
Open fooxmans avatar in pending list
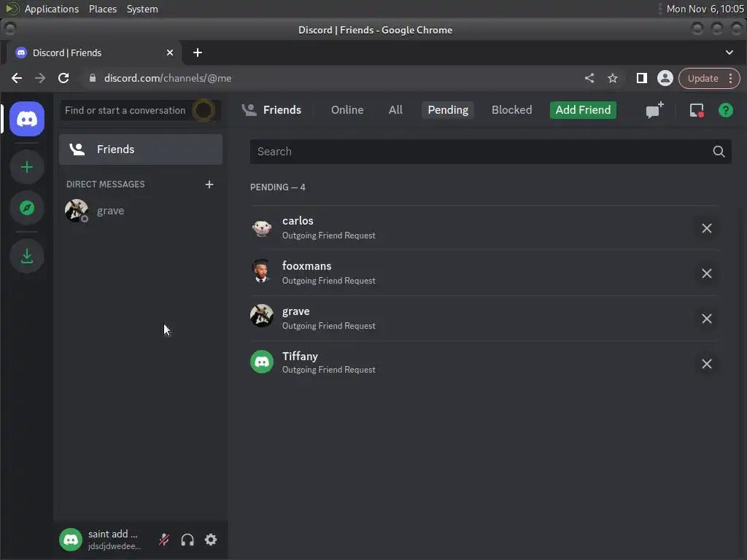tap(262, 271)
